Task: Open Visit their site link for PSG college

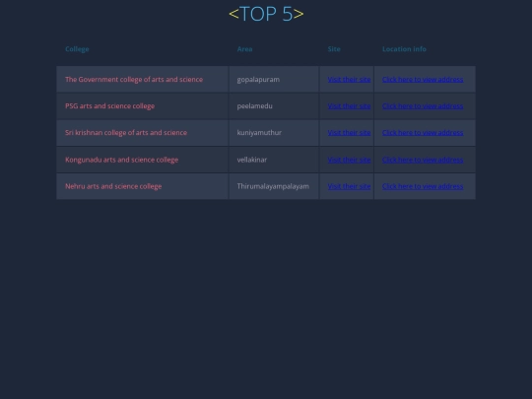Action: (x=349, y=105)
